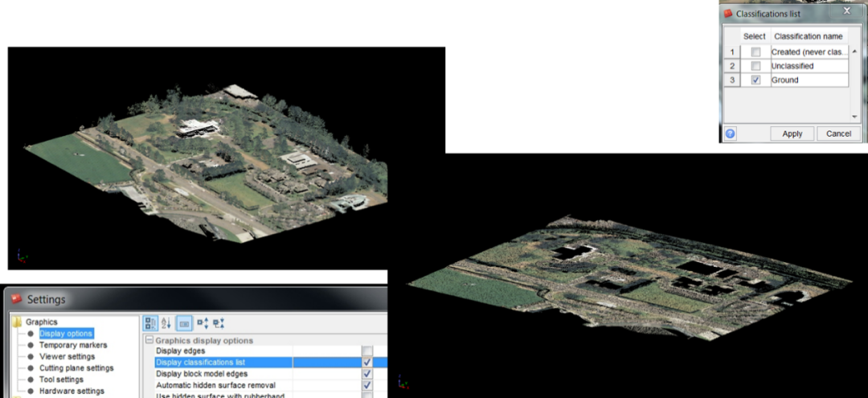Click the Unclassified classification name cell
868x398 pixels.
tap(809, 66)
